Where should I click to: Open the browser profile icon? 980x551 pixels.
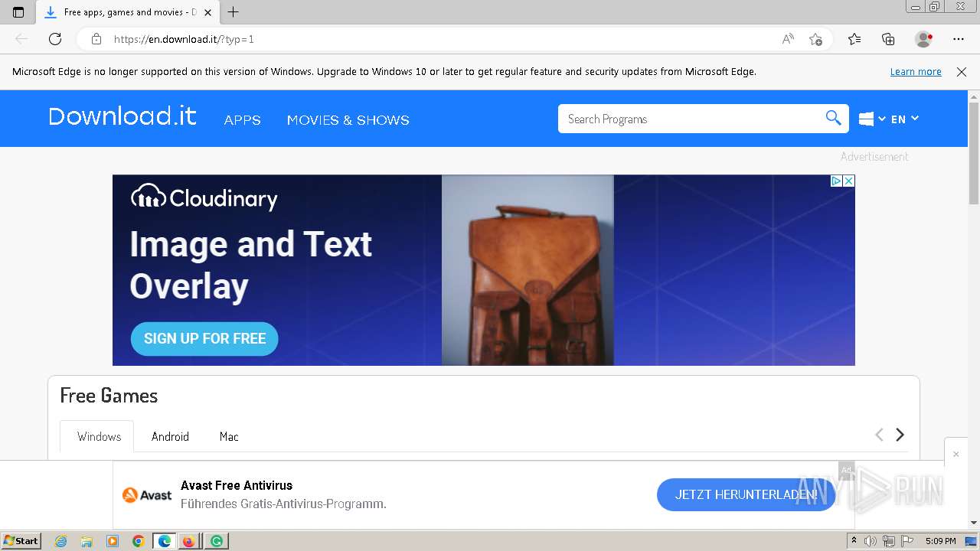click(923, 39)
